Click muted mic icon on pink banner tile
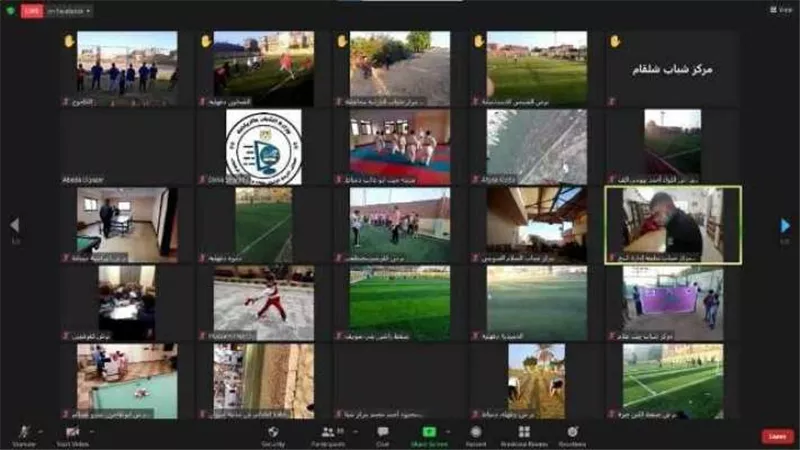The height and width of the screenshot is (450, 800). tap(611, 336)
